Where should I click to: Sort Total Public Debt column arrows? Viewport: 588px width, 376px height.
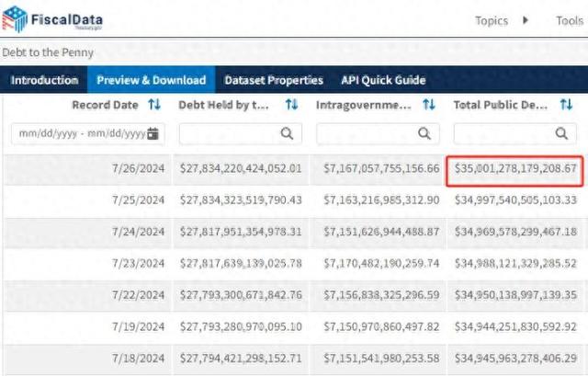[566, 104]
